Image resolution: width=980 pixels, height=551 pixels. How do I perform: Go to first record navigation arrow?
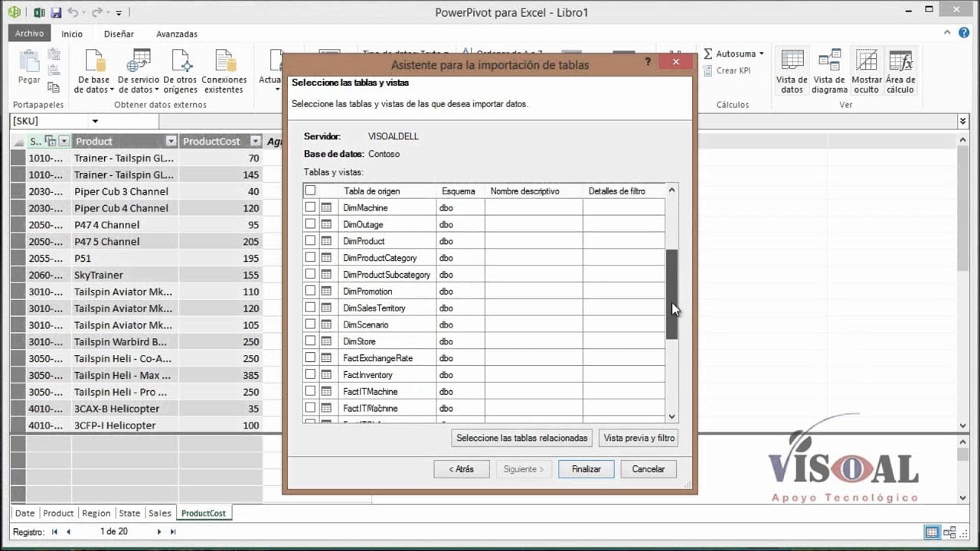54,531
